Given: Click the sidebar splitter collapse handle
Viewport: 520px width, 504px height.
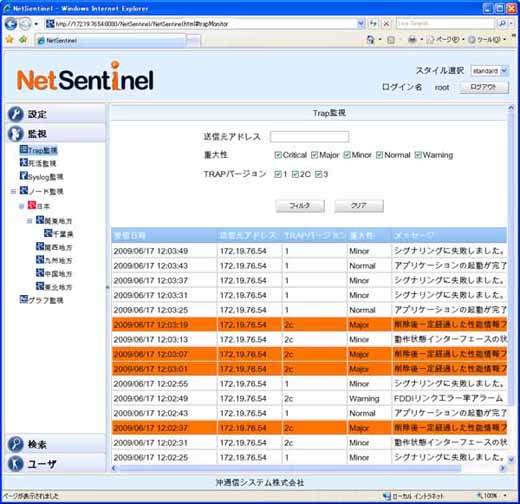Looking at the screenshot, I should tap(107, 287).
